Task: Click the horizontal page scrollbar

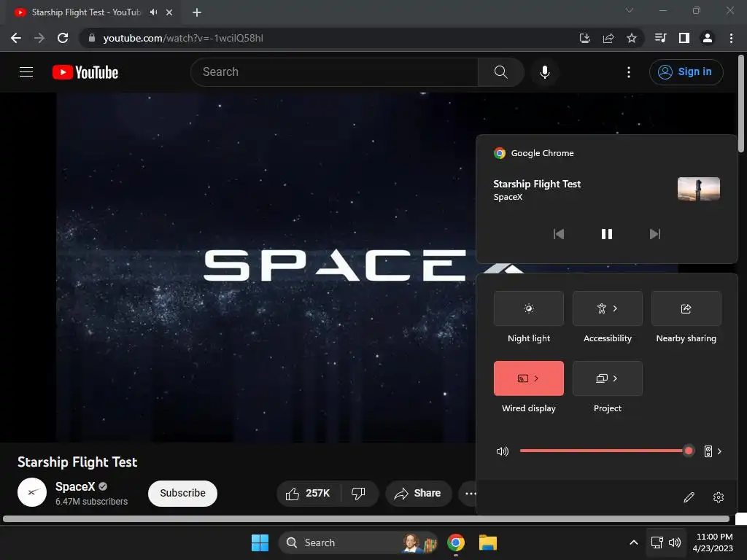Action: click(x=366, y=518)
